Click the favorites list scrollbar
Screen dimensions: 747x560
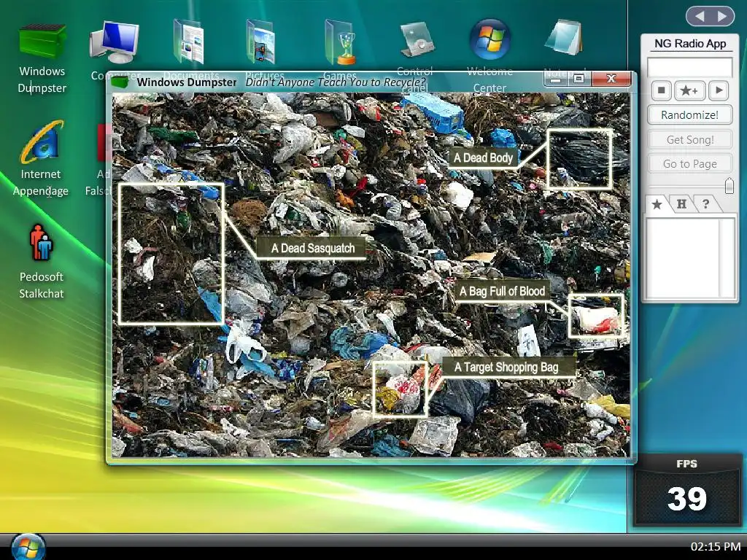[727, 259]
